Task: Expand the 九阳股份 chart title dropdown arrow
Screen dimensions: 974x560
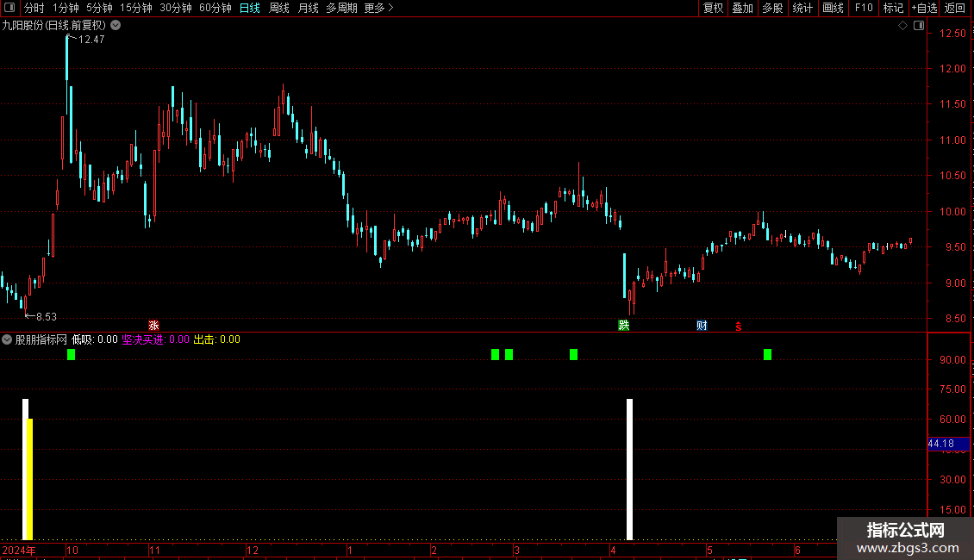Action: click(x=116, y=26)
